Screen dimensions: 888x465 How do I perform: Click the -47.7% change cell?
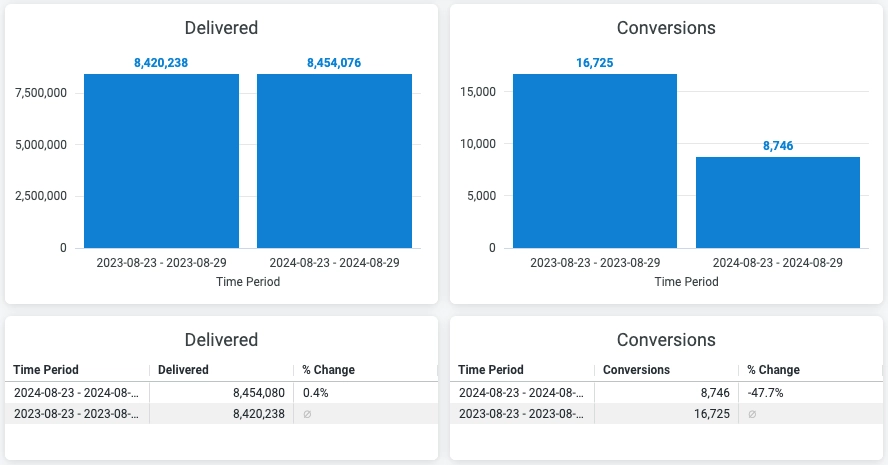tap(811, 393)
